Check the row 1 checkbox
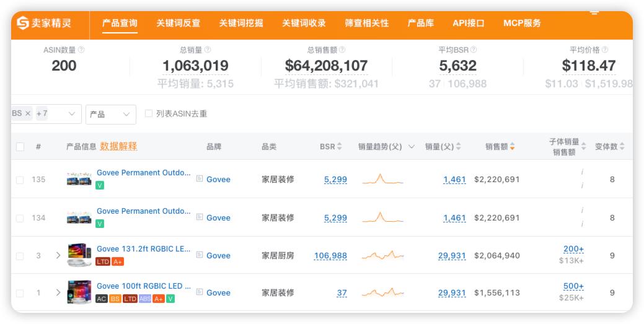The height and width of the screenshot is (324, 644). pos(20,293)
